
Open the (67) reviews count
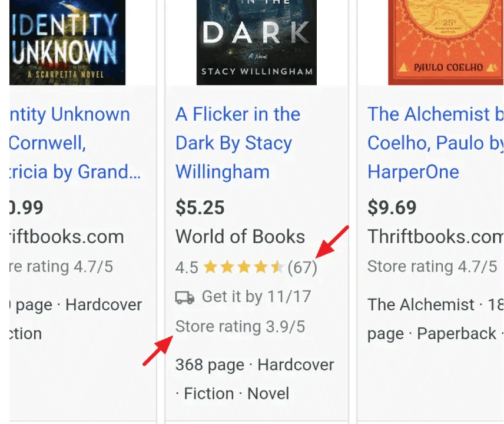click(302, 268)
